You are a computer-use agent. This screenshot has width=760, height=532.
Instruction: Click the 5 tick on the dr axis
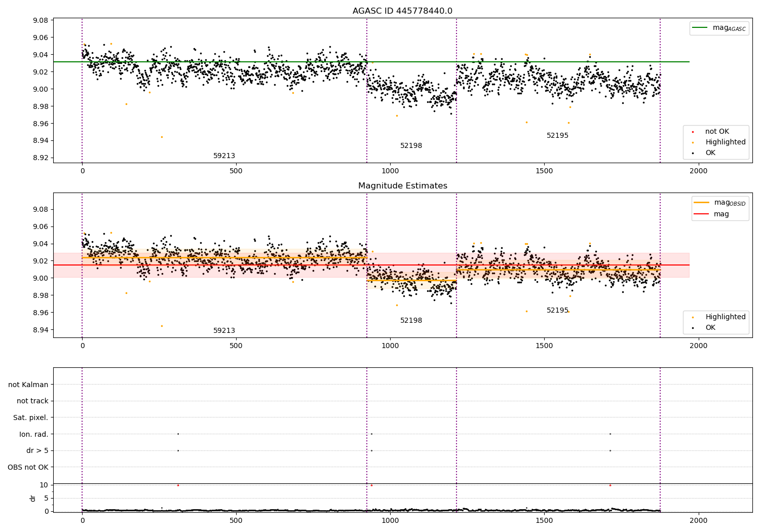[46, 499]
